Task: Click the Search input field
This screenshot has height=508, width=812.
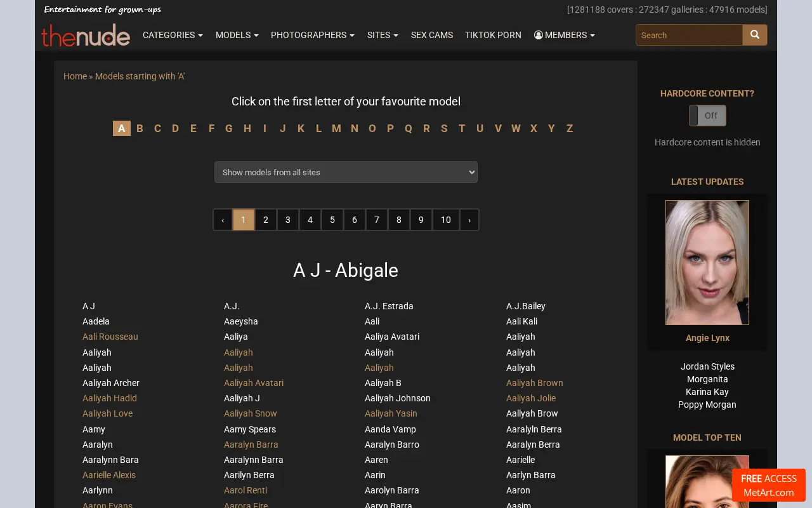Action: point(689,35)
